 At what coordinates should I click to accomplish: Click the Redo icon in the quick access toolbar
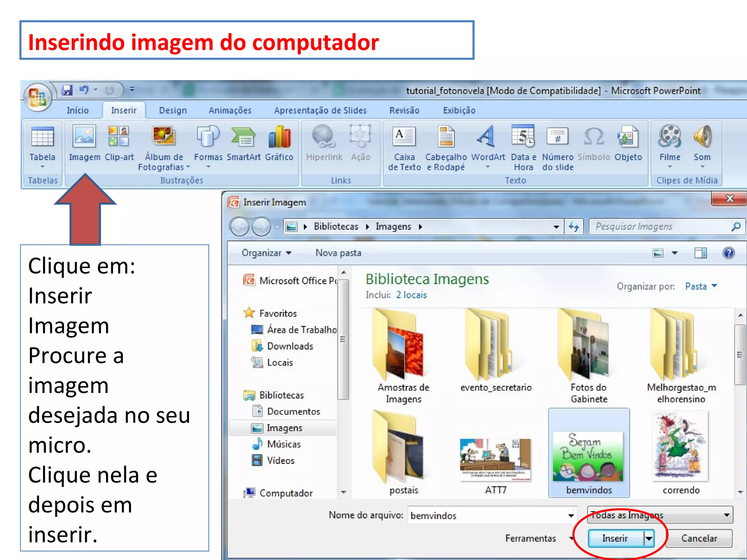pyautogui.click(x=109, y=90)
